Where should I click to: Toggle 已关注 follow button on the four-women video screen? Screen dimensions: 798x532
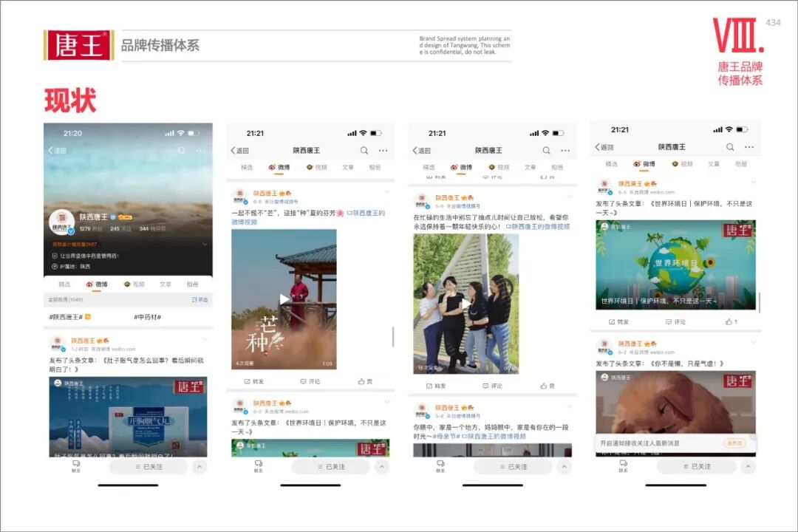[513, 467]
